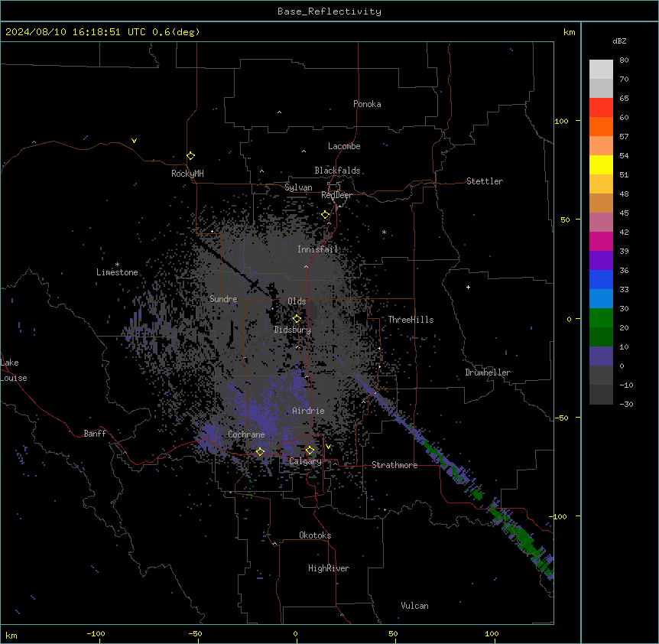Click the Lake Louise label
The image size is (659, 644).
click(14, 370)
